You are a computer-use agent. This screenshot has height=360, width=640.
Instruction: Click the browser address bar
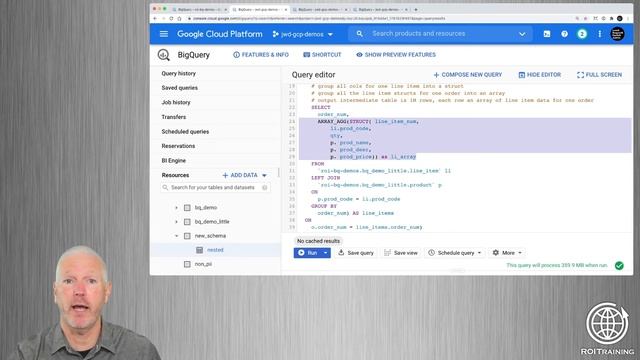point(380,18)
